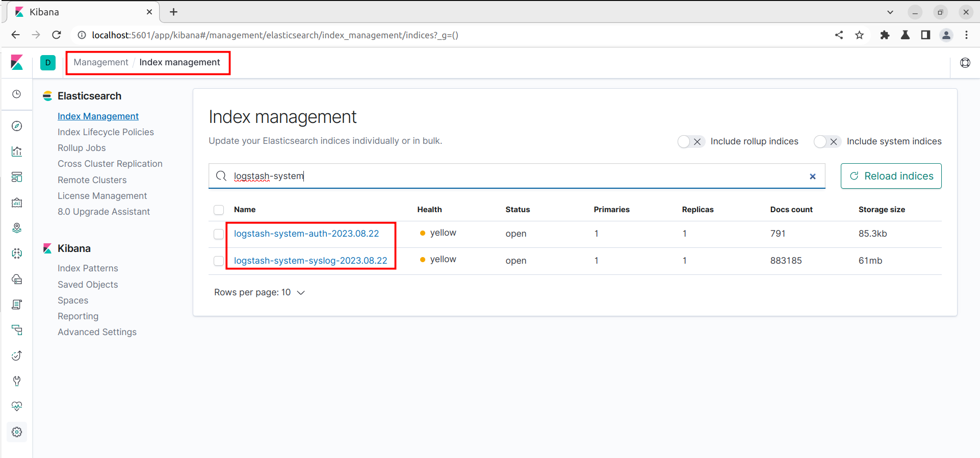The width and height of the screenshot is (980, 458).
Task: Sort by Docs count column header
Action: 791,210
